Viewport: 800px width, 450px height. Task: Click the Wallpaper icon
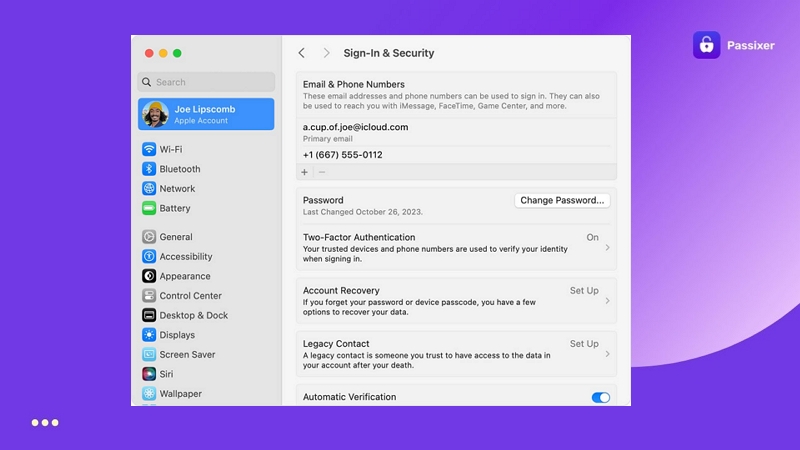pos(149,393)
